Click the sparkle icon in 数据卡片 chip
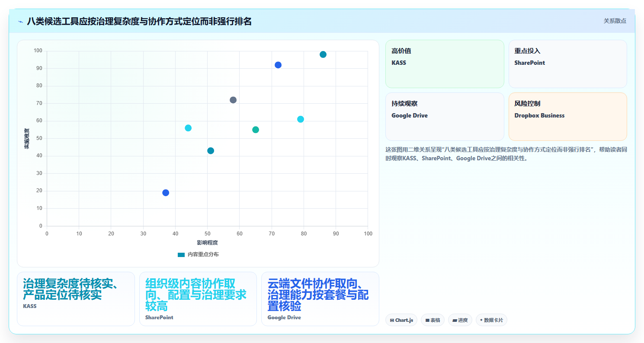644x343 pixels. 481,320
